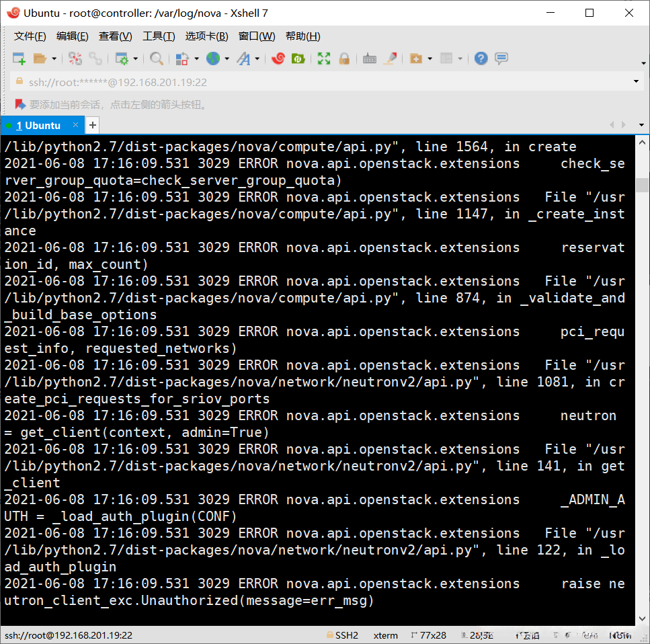Image resolution: width=650 pixels, height=644 pixels.
Task: Click the color scheme icon
Action: pos(182,59)
